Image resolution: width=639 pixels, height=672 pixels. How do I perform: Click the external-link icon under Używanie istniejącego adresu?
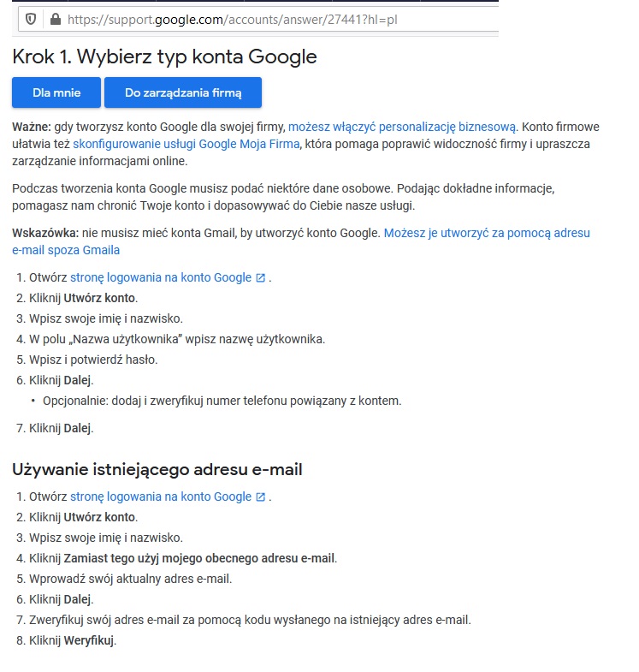[260, 497]
